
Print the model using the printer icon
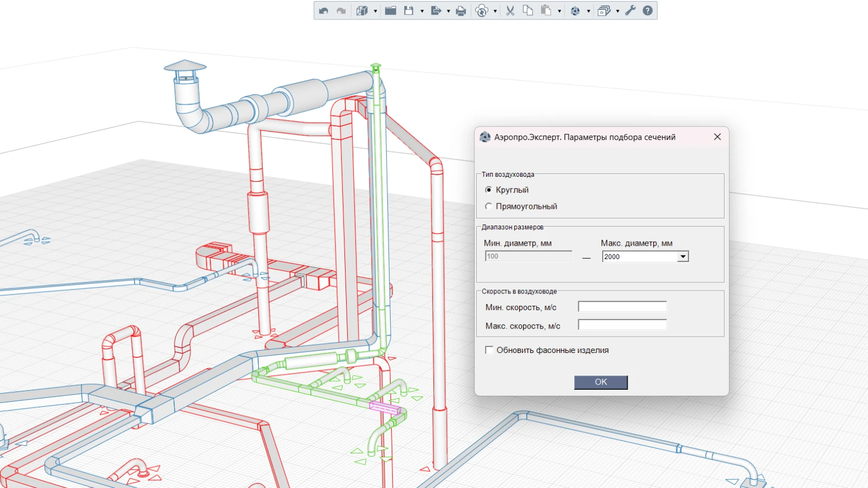tap(461, 11)
